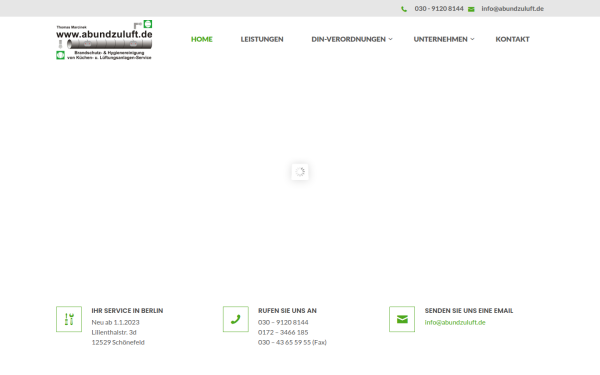
Task: Expand the DIN-VERORDNUNGEN dropdown chevron
Action: tap(390, 39)
